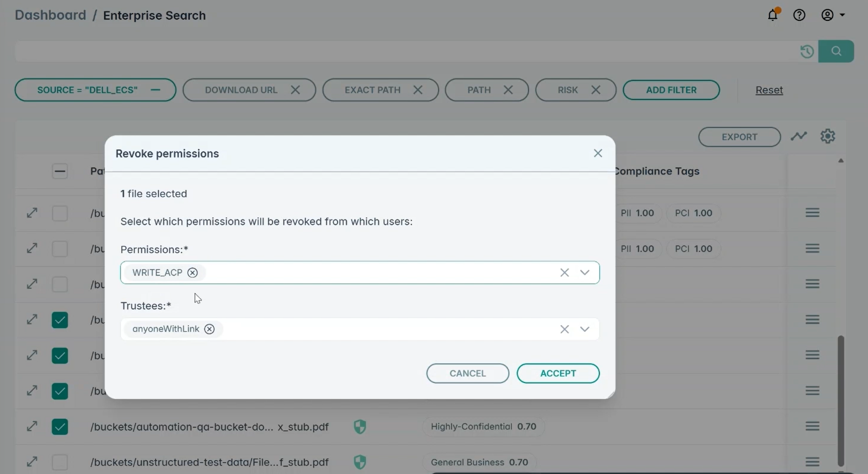Check the second PII 1.00 row checkbox
868x474 pixels.
(x=60, y=249)
